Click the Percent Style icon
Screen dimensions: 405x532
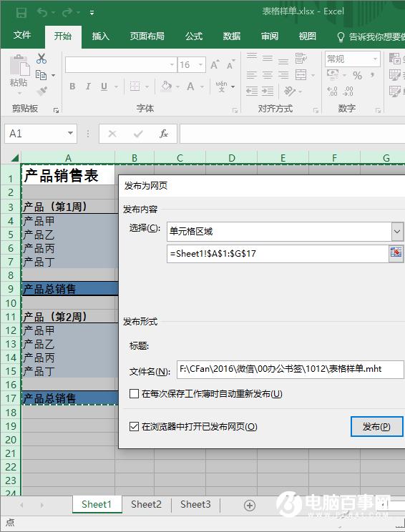[357, 75]
